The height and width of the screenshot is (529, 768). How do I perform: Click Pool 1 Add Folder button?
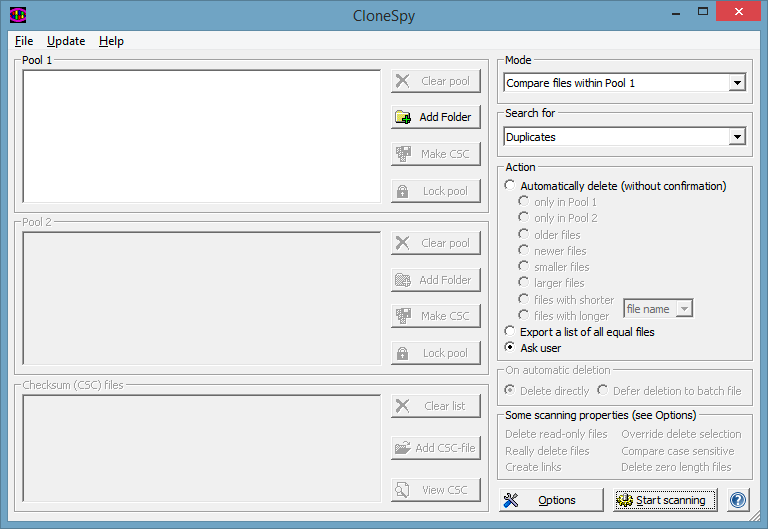tap(435, 117)
